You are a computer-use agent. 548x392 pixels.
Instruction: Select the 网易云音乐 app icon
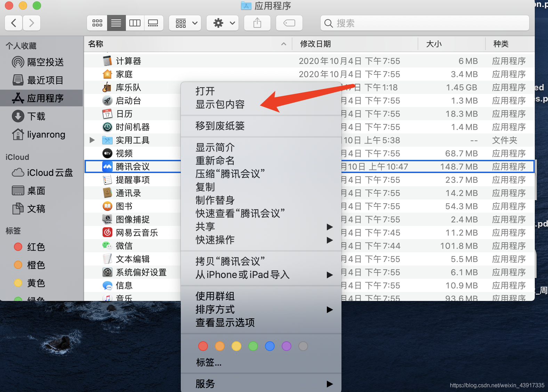tap(107, 232)
